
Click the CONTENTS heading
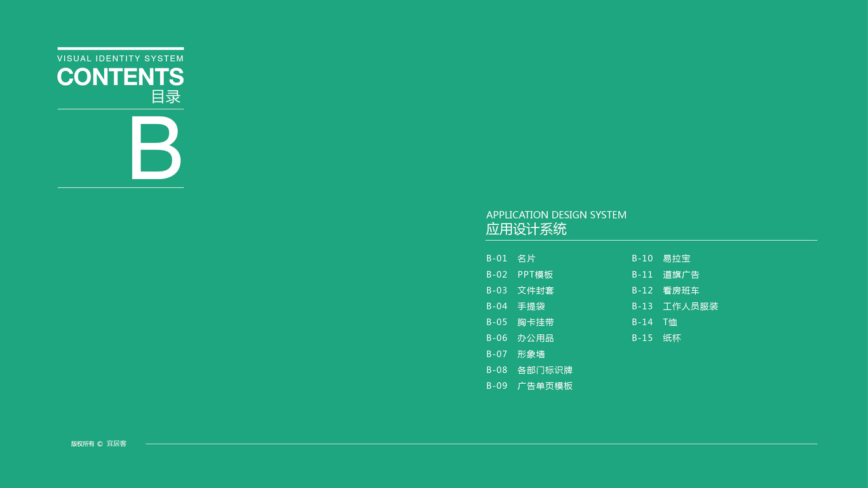click(x=121, y=77)
